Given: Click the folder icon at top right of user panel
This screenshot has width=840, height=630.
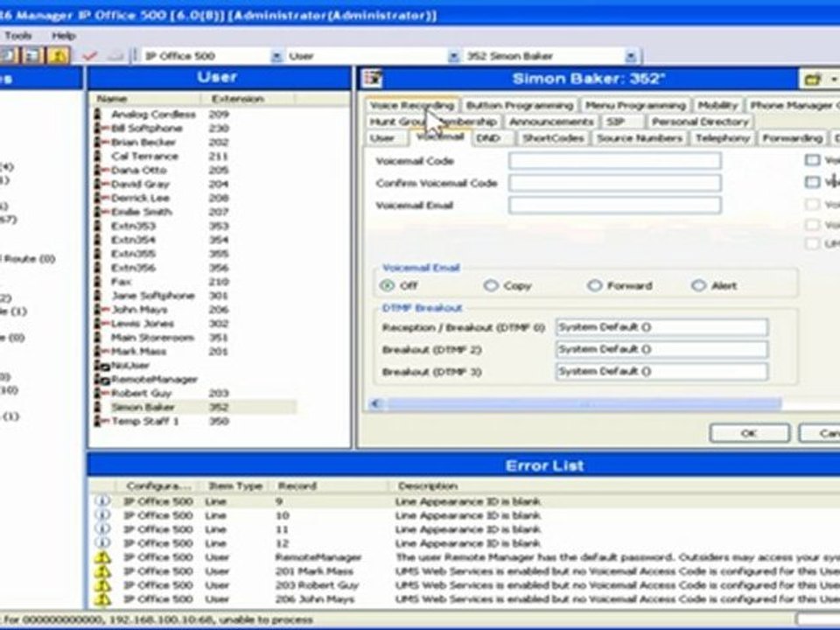Looking at the screenshot, I should pyautogui.click(x=813, y=80).
